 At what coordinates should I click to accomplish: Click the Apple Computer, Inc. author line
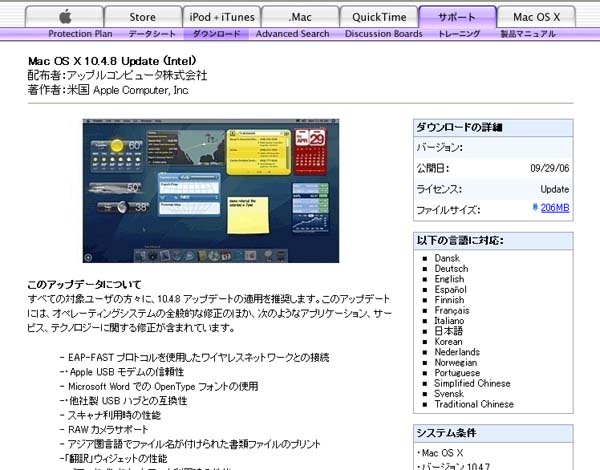tap(108, 90)
